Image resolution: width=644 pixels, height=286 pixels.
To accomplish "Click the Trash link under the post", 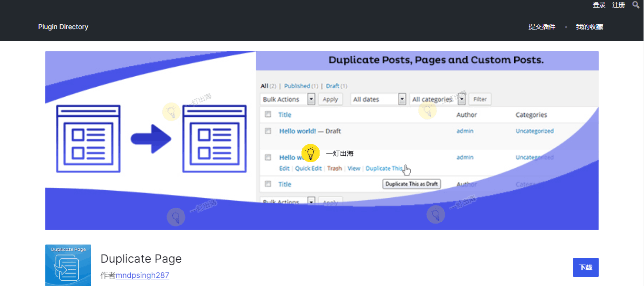I will [x=334, y=168].
